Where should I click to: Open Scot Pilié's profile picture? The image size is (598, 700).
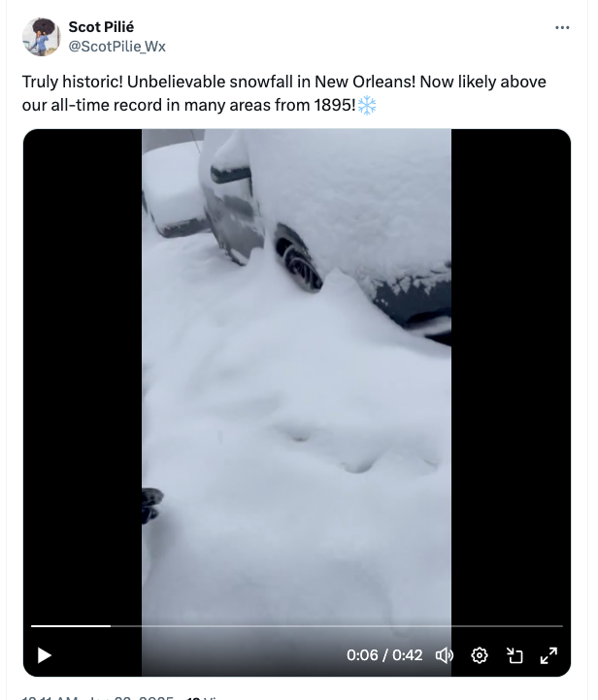coord(41,37)
